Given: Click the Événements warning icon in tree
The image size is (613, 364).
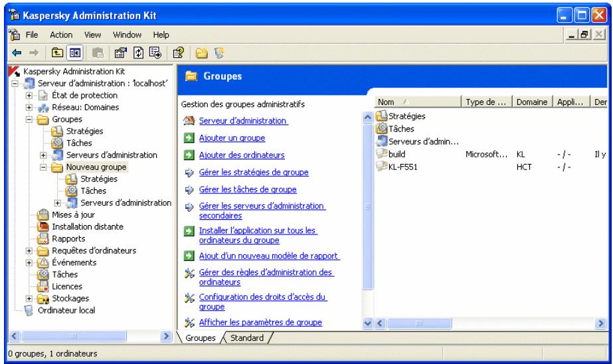Looking at the screenshot, I should coord(43,262).
